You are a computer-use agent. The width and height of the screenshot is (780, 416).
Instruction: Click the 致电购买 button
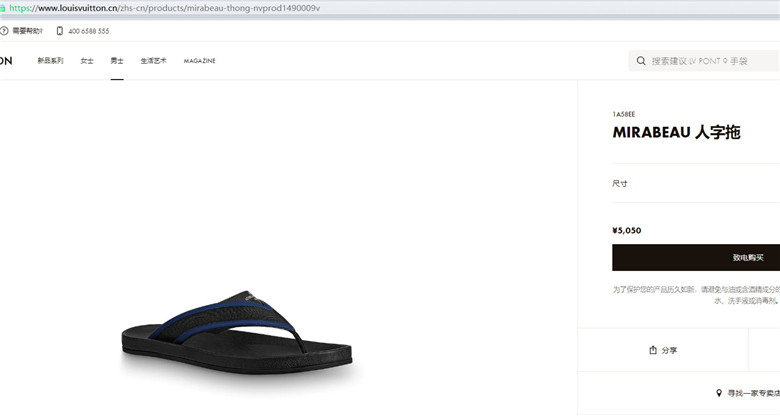click(696, 257)
